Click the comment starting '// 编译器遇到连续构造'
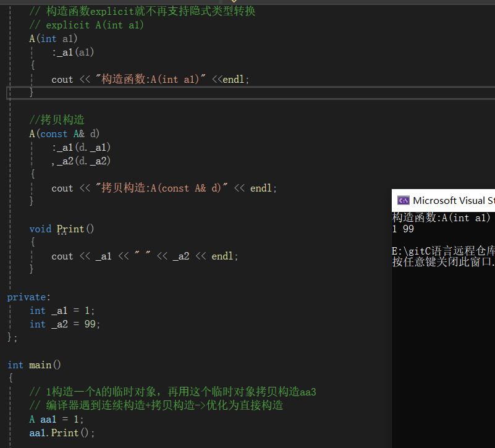 click(156, 405)
